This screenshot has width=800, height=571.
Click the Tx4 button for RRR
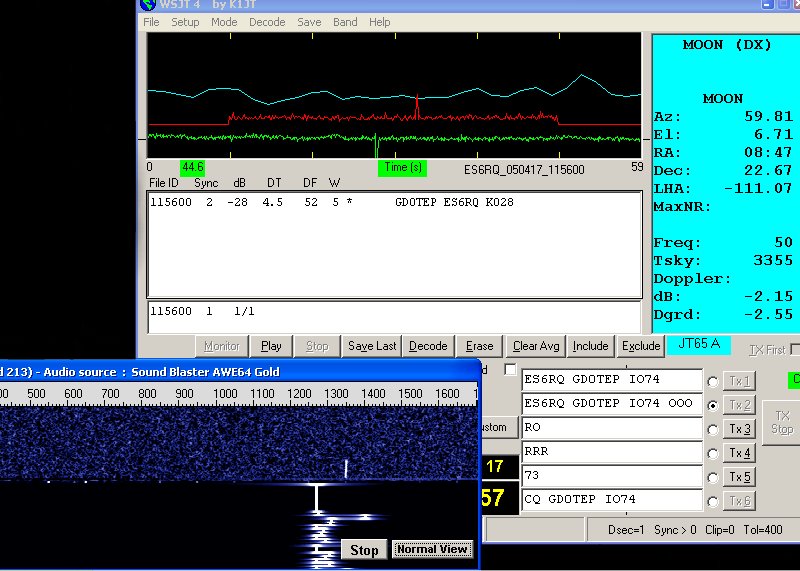click(740, 453)
